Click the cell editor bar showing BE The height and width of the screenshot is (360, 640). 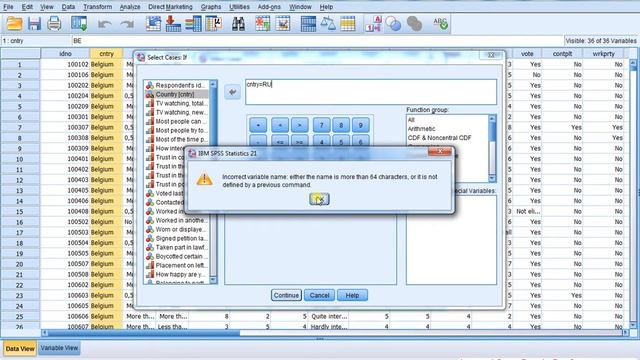[318, 41]
